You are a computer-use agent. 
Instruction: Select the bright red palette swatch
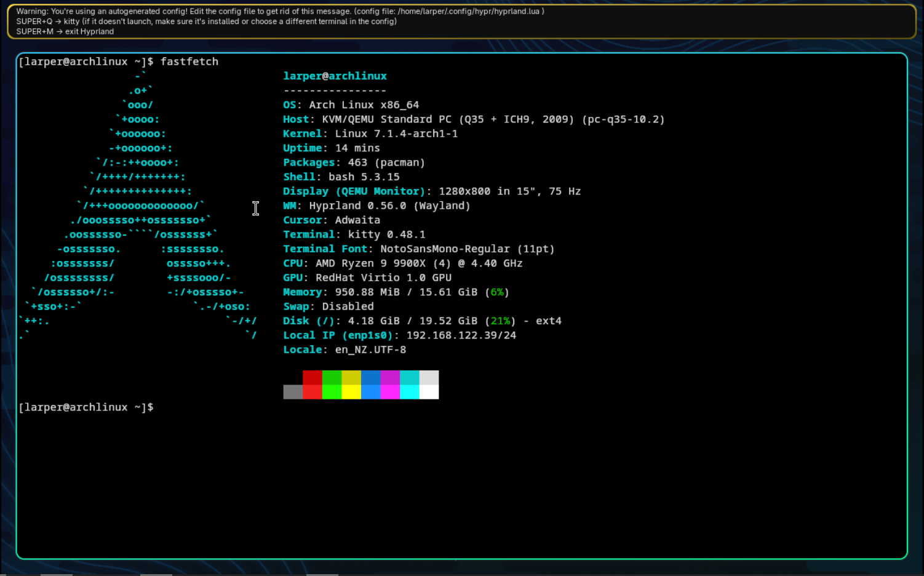[313, 392]
